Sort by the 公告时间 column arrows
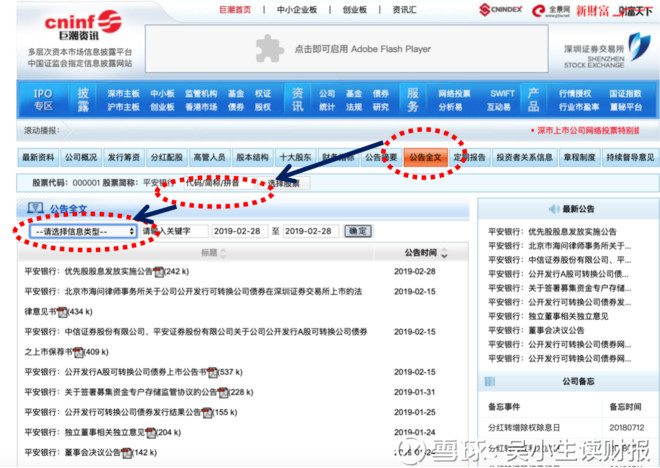 tap(444, 253)
